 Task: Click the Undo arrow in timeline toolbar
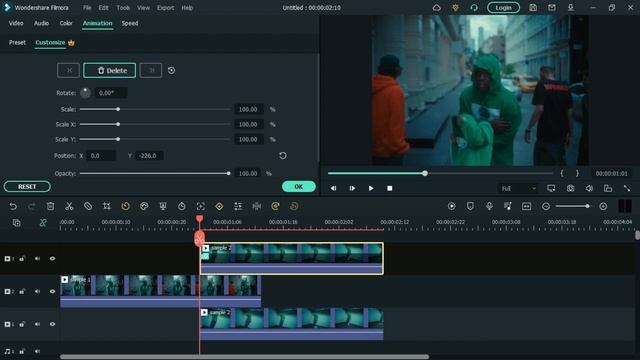(x=13, y=207)
